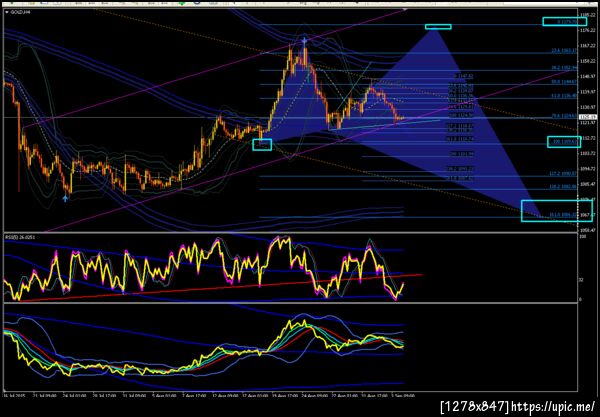Click the 1148.97 price axis label
The height and width of the screenshot is (417, 600).
[x=588, y=77]
